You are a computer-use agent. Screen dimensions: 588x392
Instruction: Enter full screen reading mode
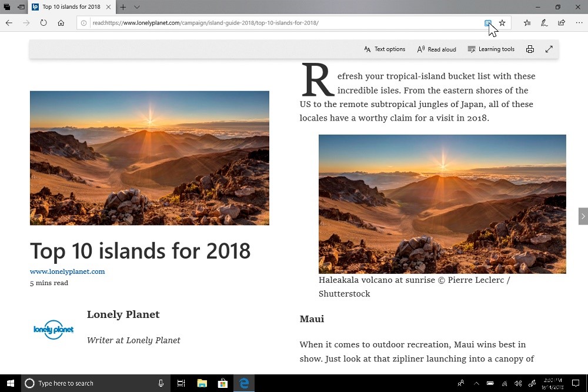click(x=549, y=49)
